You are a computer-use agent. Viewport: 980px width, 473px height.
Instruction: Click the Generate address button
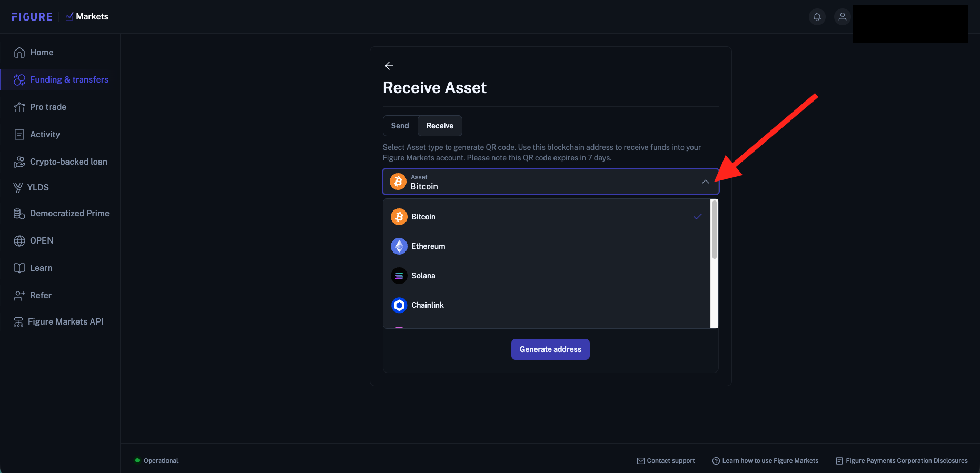click(550, 349)
